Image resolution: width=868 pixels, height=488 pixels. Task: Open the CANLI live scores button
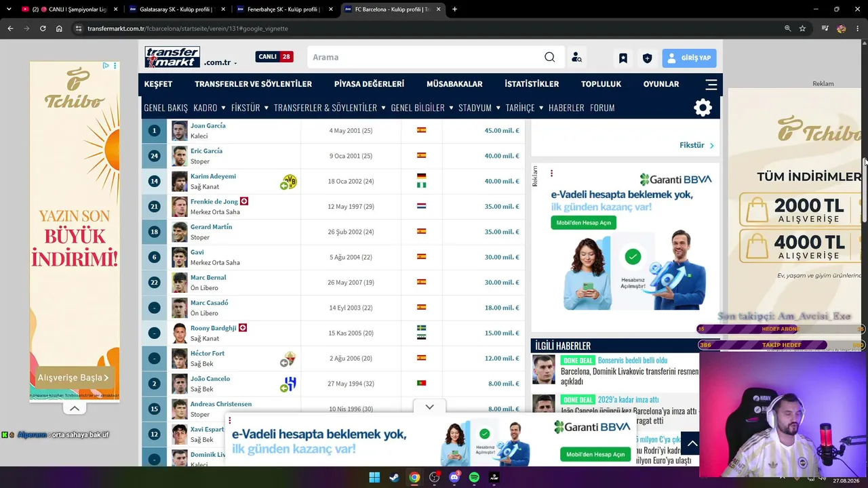(x=274, y=57)
